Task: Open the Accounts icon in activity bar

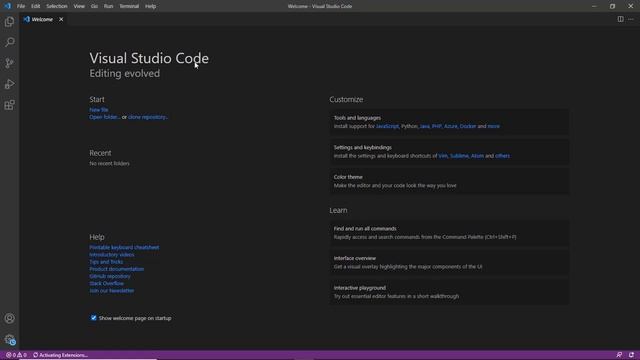Action: point(9,318)
